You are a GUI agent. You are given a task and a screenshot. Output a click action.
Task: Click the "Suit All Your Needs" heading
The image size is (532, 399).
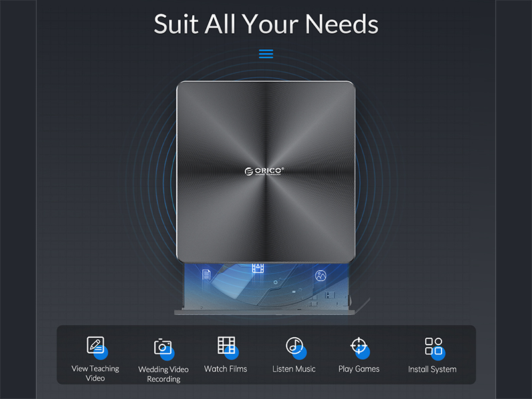pyautogui.click(x=266, y=24)
